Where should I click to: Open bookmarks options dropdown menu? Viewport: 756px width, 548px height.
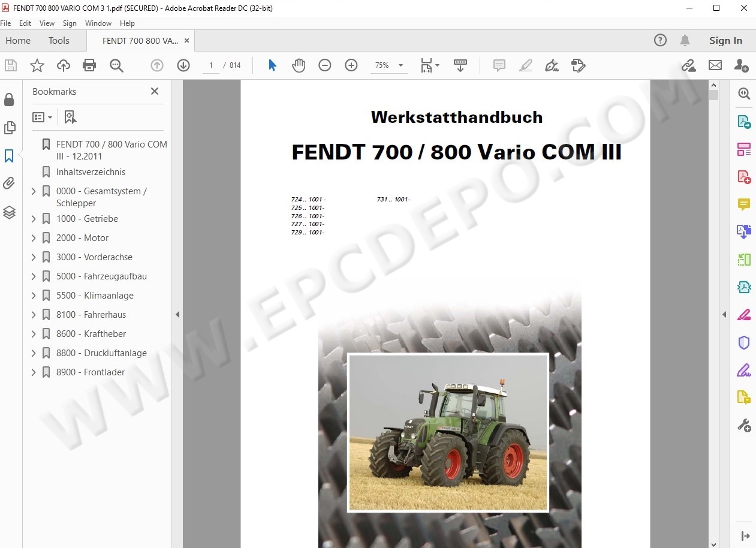click(x=42, y=118)
